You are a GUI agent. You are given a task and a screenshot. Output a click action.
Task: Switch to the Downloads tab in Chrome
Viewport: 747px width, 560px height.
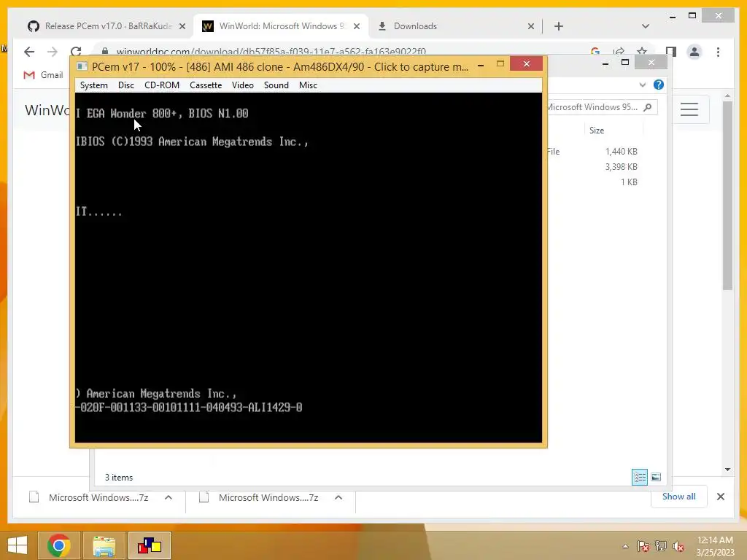[x=455, y=26]
